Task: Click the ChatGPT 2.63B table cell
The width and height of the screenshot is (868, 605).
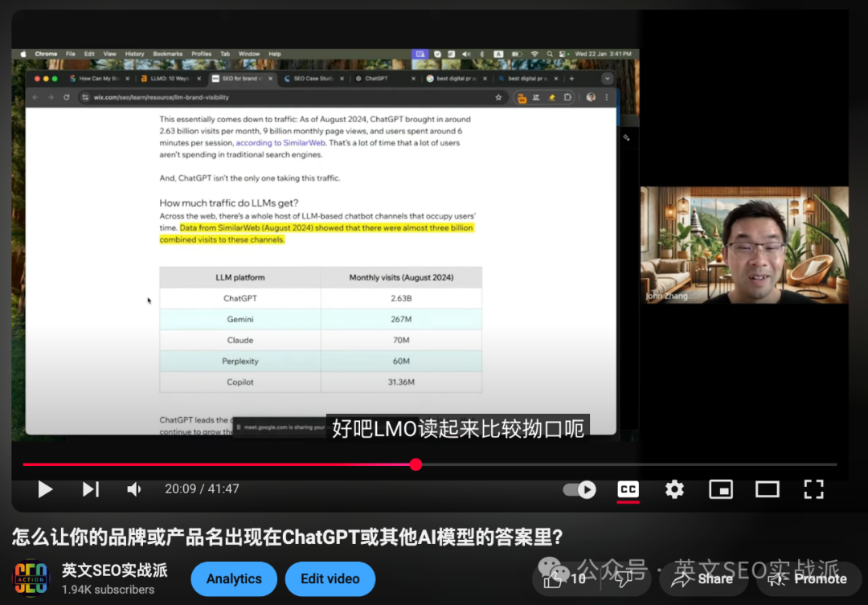Action: pyautogui.click(x=401, y=298)
